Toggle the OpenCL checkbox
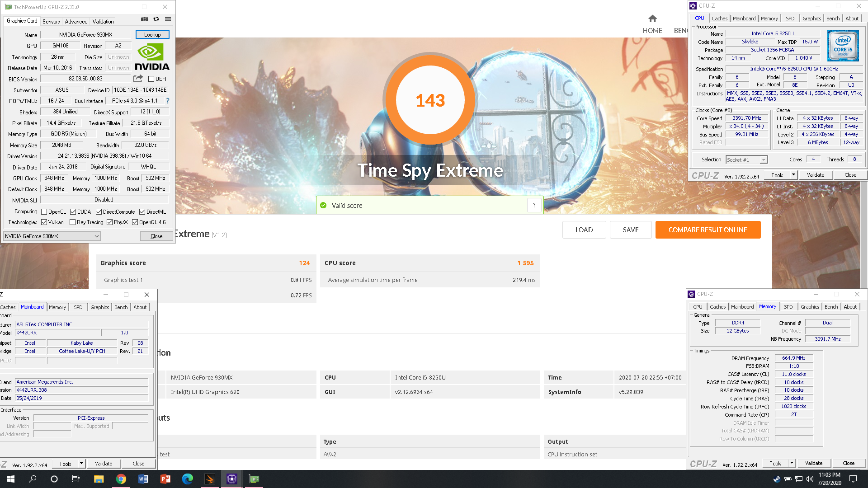 click(44, 212)
